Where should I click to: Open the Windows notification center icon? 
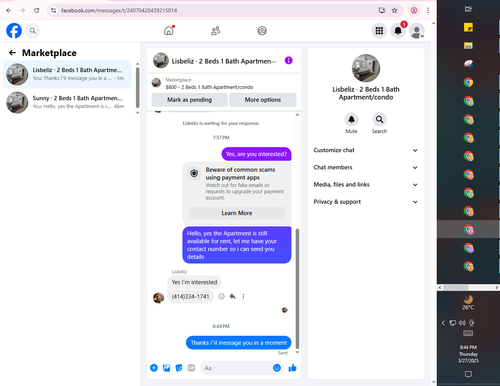pos(468,374)
